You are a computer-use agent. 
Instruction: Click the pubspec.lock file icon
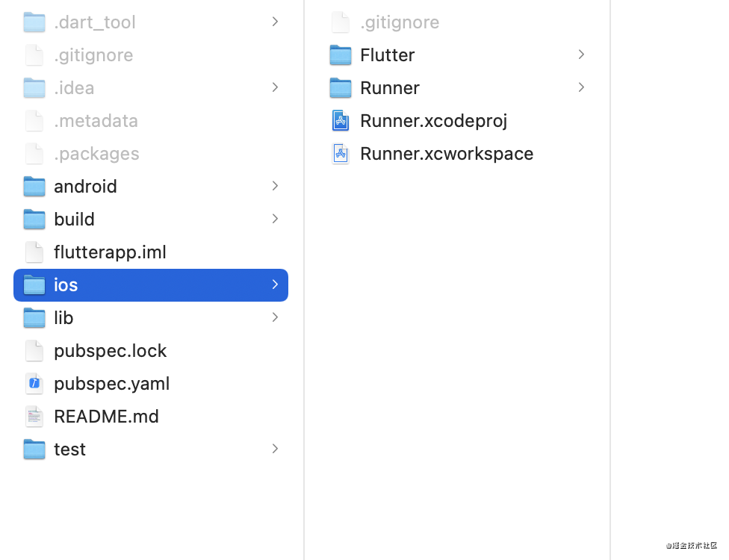34,351
